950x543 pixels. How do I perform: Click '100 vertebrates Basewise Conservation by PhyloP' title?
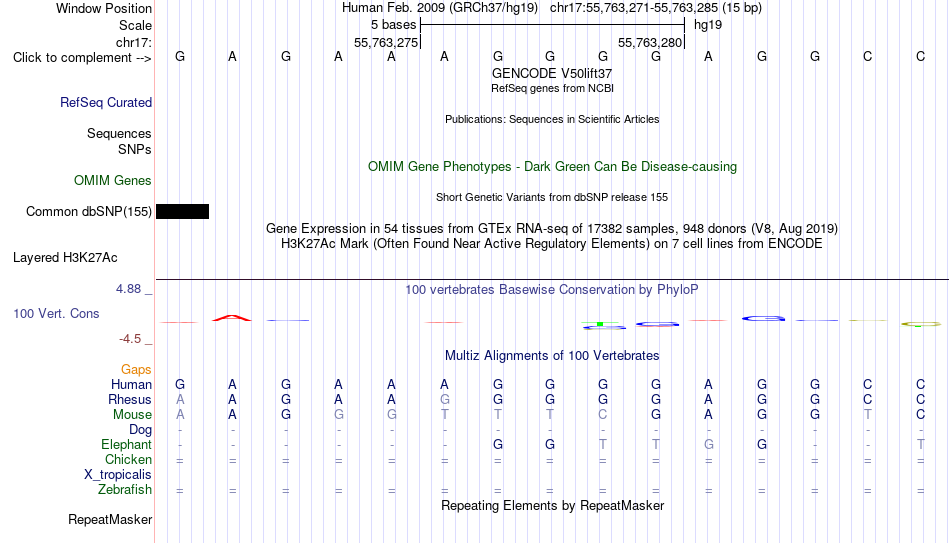tap(552, 290)
